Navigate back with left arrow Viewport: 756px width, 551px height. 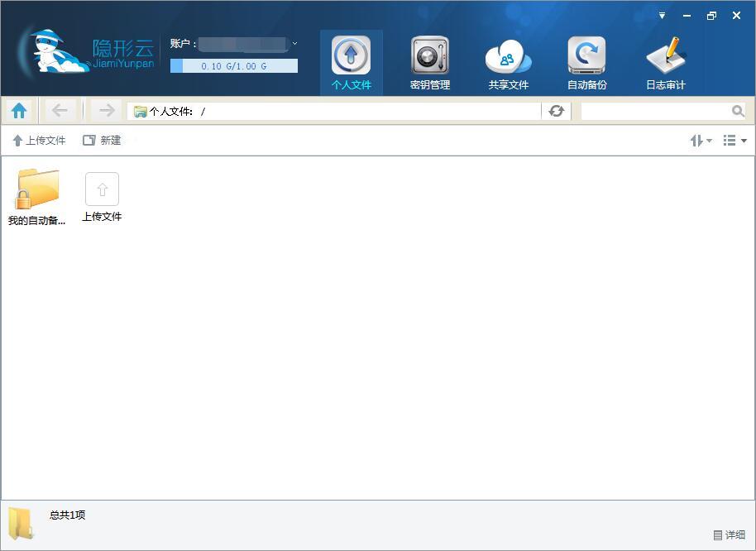tap(60, 111)
